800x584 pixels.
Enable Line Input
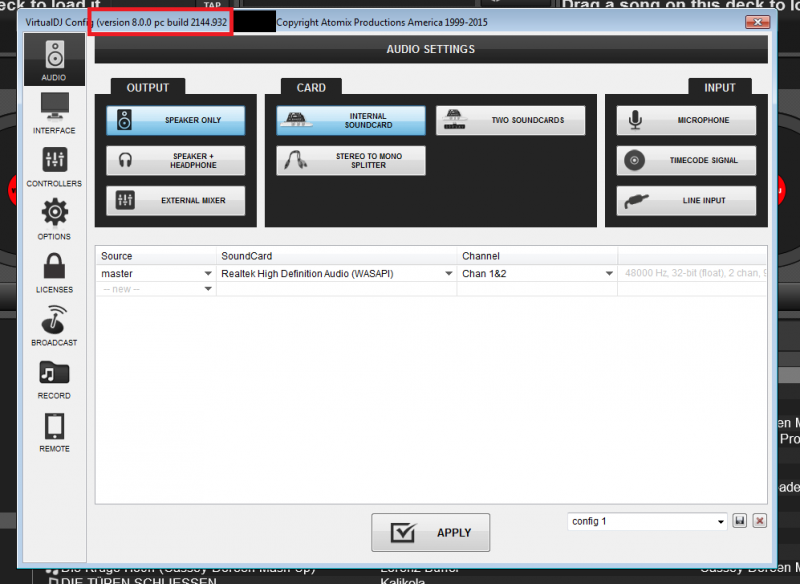686,200
